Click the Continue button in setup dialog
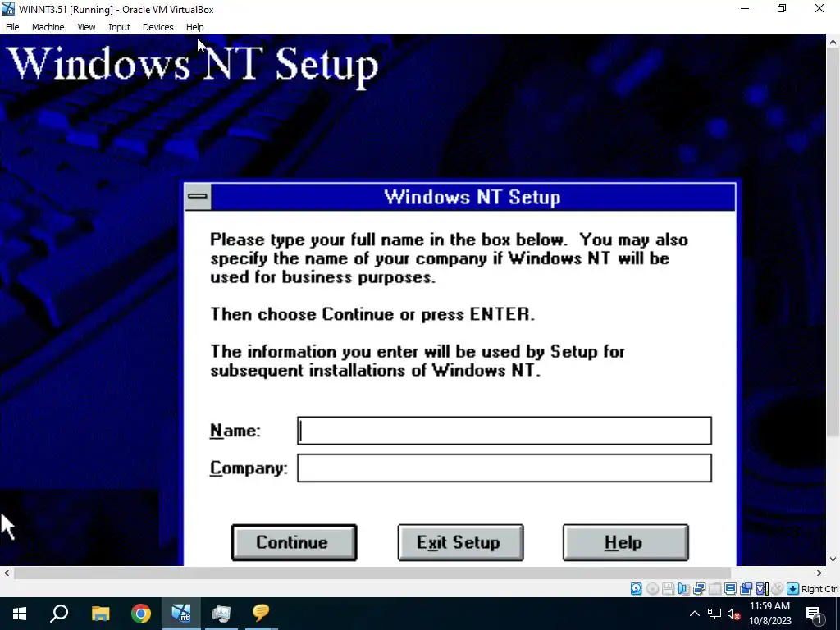Viewport: 840px width, 630px height. pyautogui.click(x=294, y=543)
